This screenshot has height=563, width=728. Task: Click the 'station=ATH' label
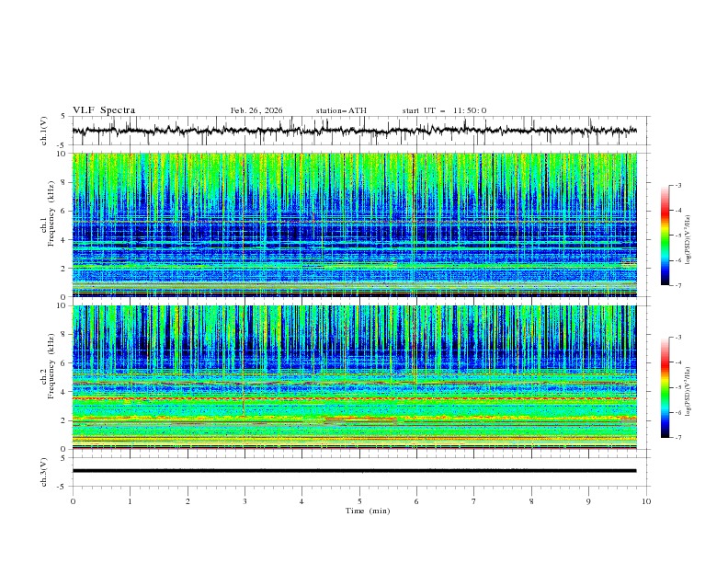(x=341, y=110)
